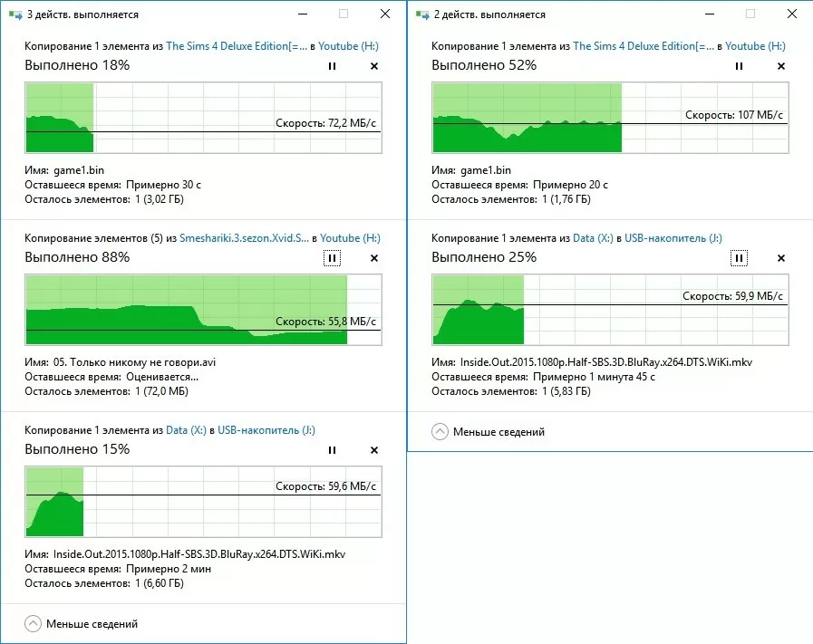Click the 107 МБ/с speed graph
Image resolution: width=813 pixels, height=644 pixels.
pyautogui.click(x=610, y=118)
